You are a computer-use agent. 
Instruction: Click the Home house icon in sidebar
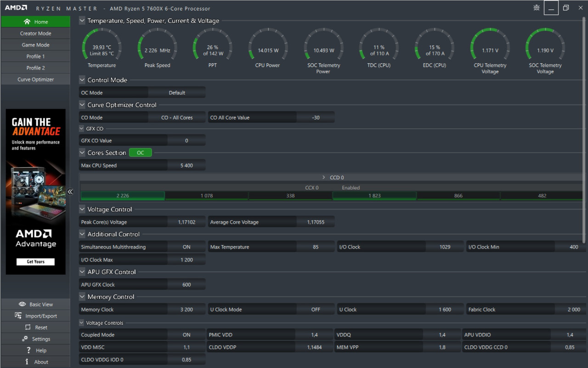(x=27, y=22)
